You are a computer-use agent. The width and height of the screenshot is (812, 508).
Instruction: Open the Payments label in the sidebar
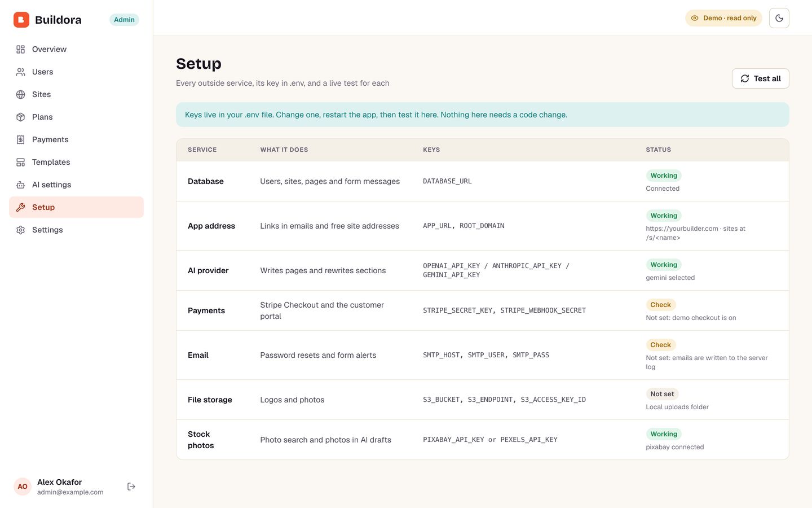pyautogui.click(x=50, y=139)
